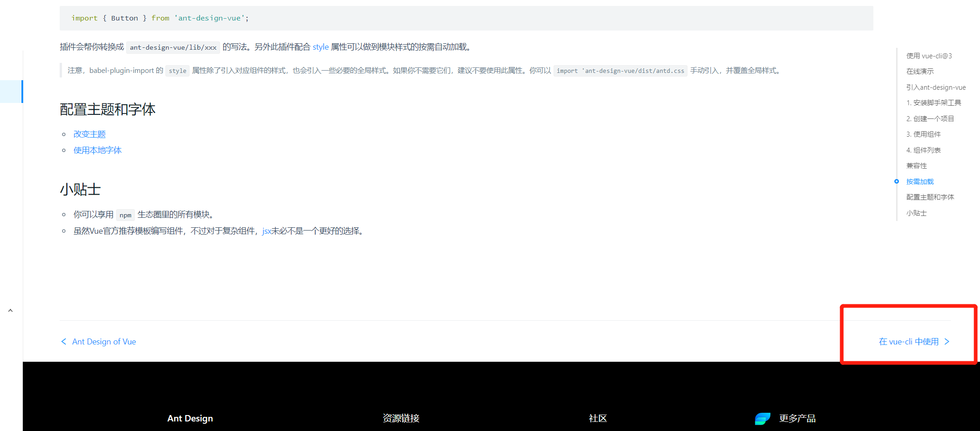Screen dimensions: 980x431
Task: Jump to 小贴士 in anchor list
Action: point(917,213)
